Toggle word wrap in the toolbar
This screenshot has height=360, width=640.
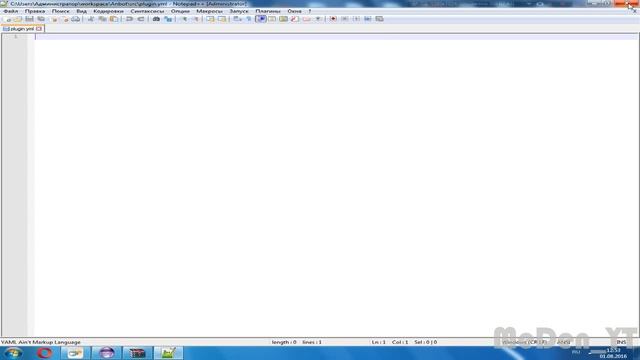(237, 19)
